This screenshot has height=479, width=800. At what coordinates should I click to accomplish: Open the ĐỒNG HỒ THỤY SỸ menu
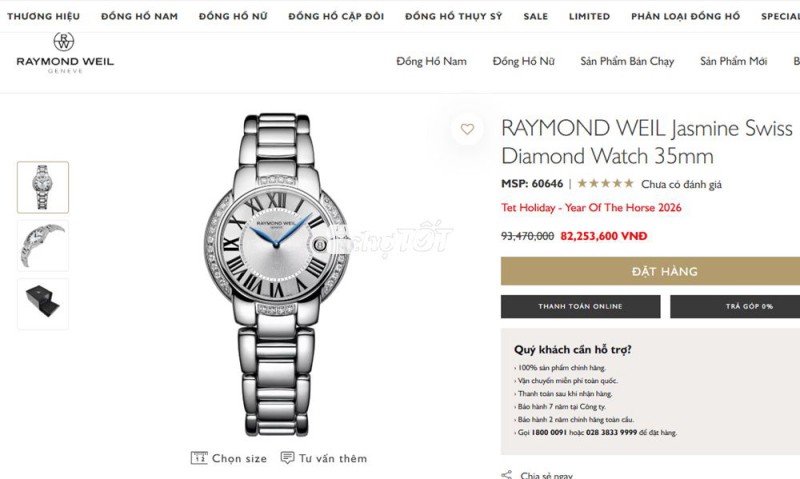click(454, 16)
